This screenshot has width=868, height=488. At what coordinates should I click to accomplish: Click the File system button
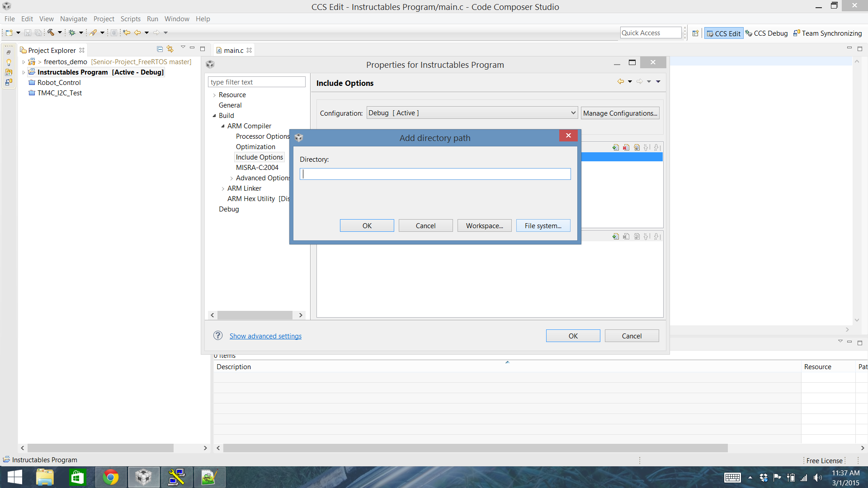(x=542, y=225)
